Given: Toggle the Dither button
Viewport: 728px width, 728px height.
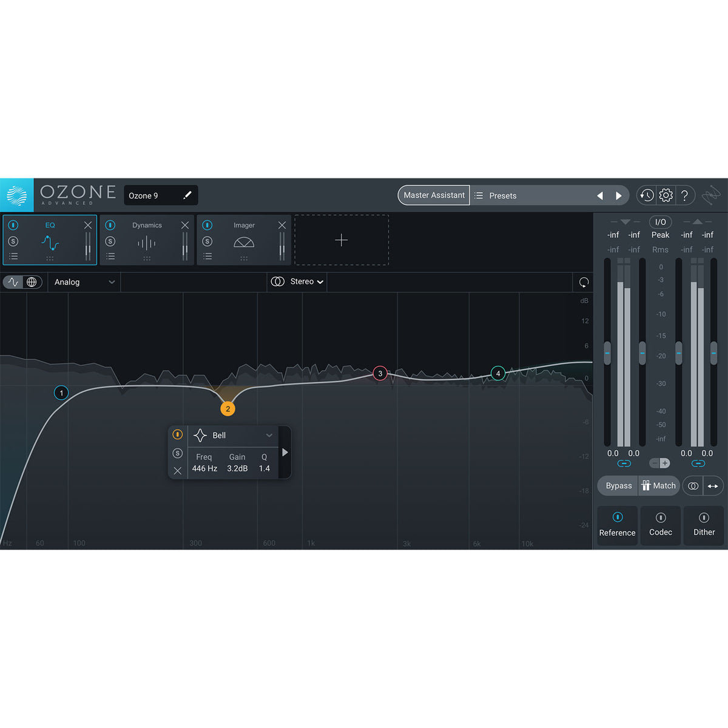Looking at the screenshot, I should click(x=704, y=525).
